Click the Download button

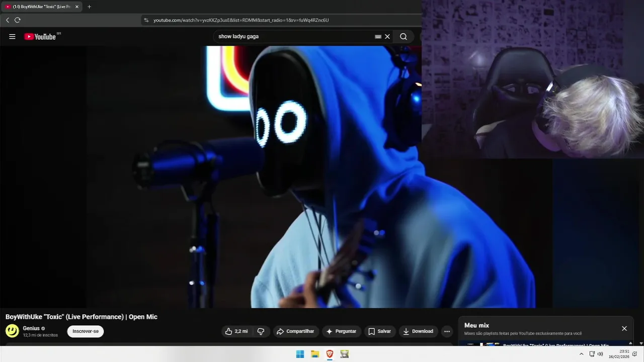pos(418,331)
